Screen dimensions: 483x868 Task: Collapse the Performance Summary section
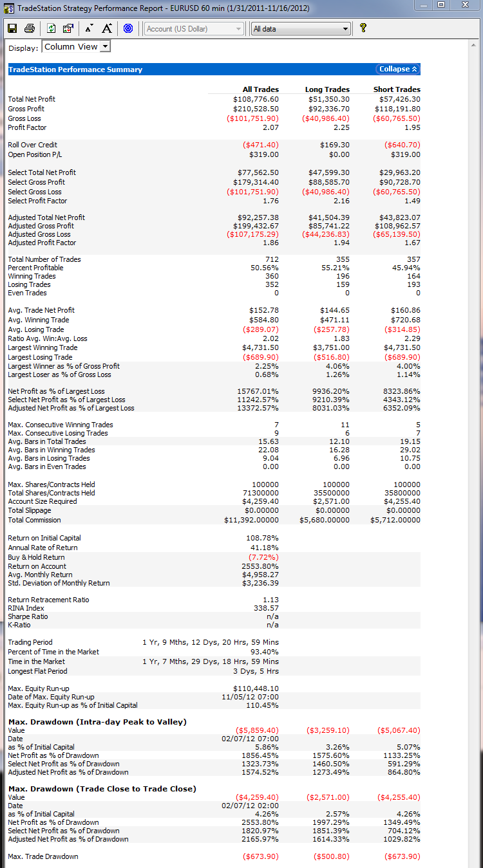pyautogui.click(x=398, y=69)
